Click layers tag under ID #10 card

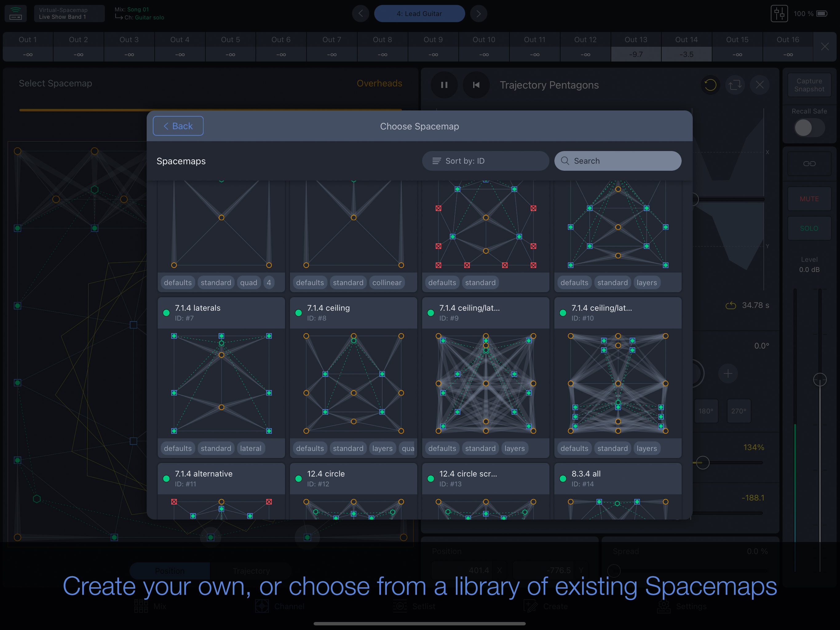coord(647,449)
